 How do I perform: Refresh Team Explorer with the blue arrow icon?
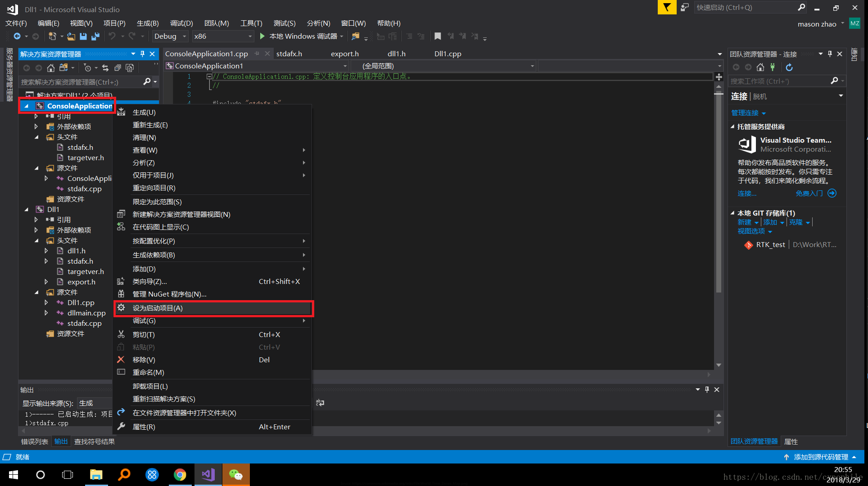point(789,67)
